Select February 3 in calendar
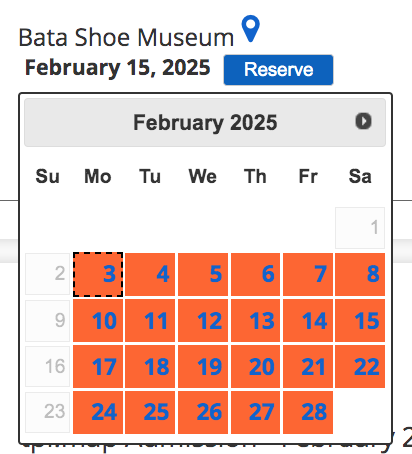412x454 pixels. (98, 274)
